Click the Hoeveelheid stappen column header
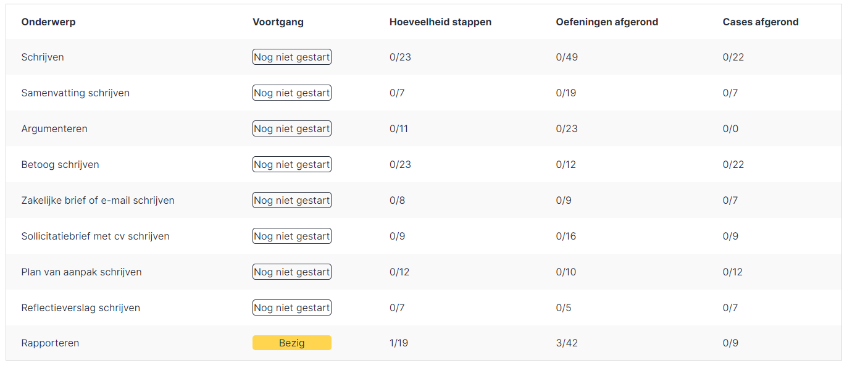 tap(440, 22)
